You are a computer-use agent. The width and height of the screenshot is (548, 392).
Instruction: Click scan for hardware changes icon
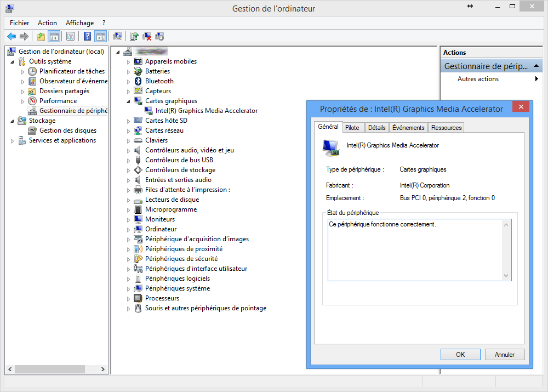tap(117, 37)
